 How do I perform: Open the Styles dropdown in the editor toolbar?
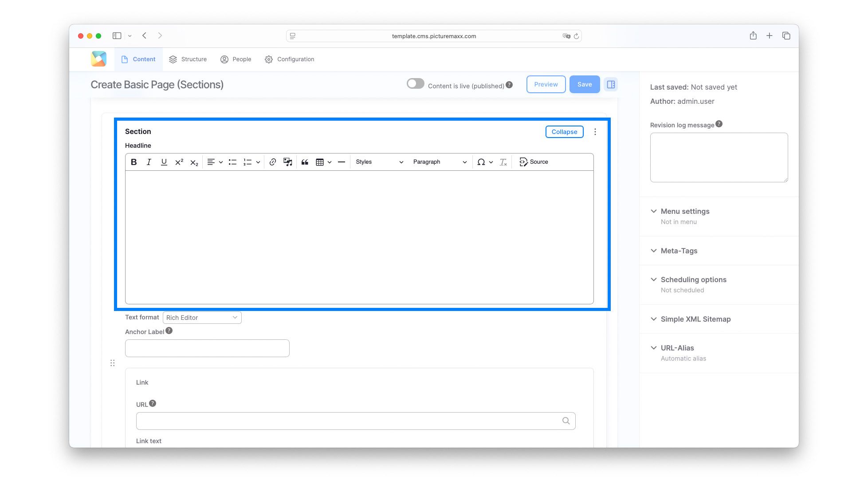click(379, 161)
